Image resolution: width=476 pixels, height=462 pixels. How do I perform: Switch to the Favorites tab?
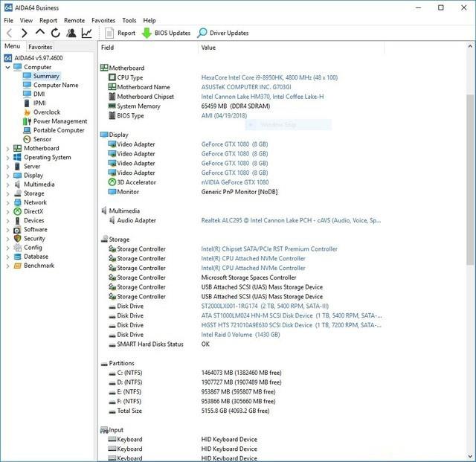[40, 47]
